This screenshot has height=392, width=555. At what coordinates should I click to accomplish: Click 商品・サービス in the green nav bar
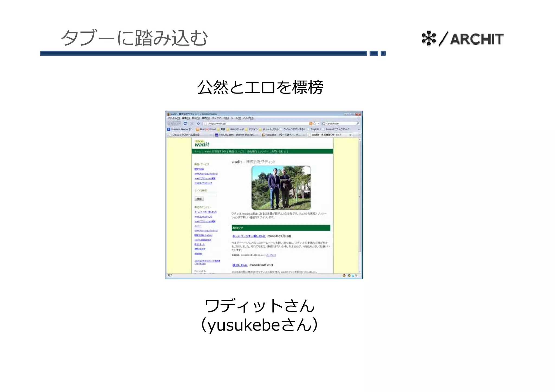[236, 151]
